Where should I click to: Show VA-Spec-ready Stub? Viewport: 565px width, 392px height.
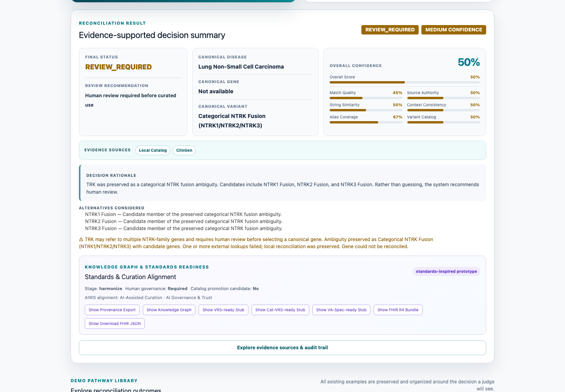(341, 310)
